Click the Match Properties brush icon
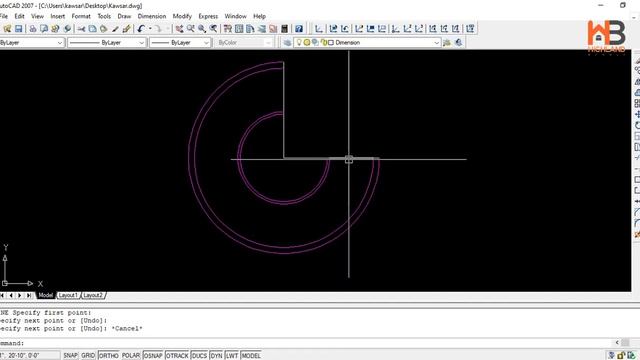The height and width of the screenshot is (360, 640). point(115,29)
